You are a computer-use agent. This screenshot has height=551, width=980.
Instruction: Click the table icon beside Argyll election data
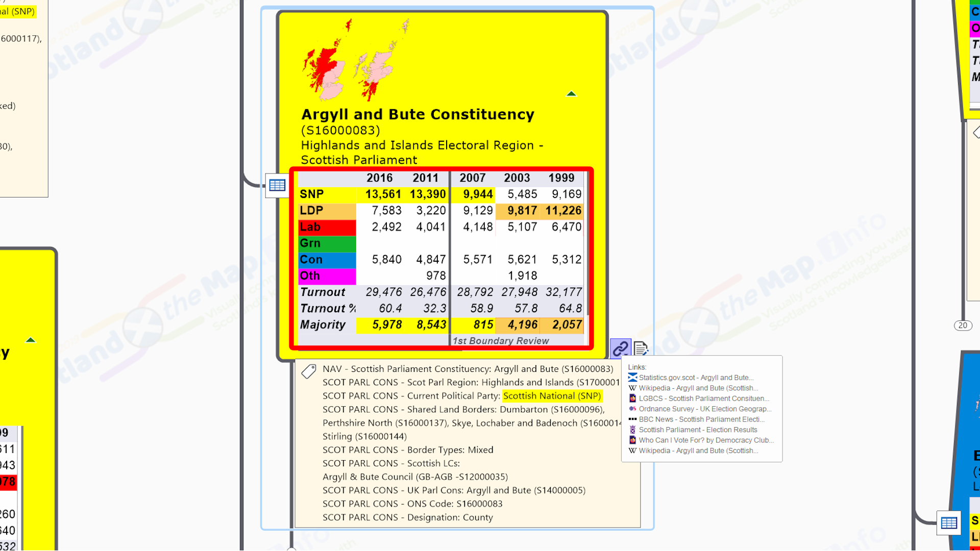tap(277, 185)
